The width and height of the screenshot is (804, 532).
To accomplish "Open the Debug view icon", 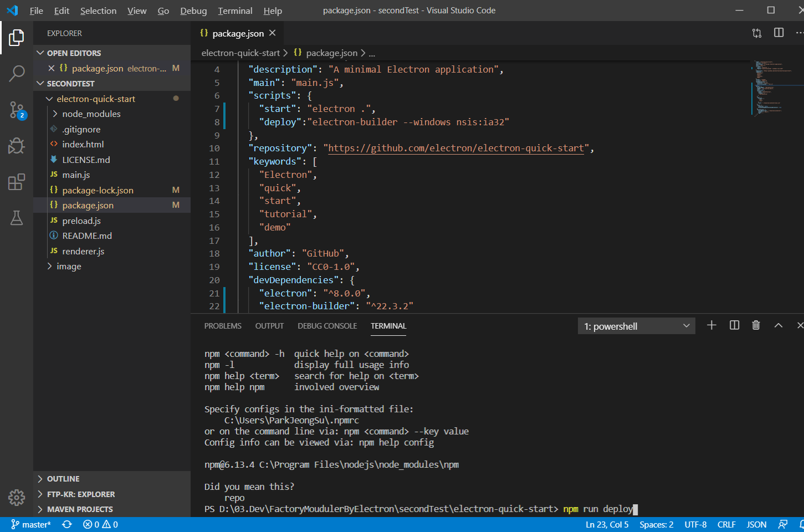I will [17, 146].
